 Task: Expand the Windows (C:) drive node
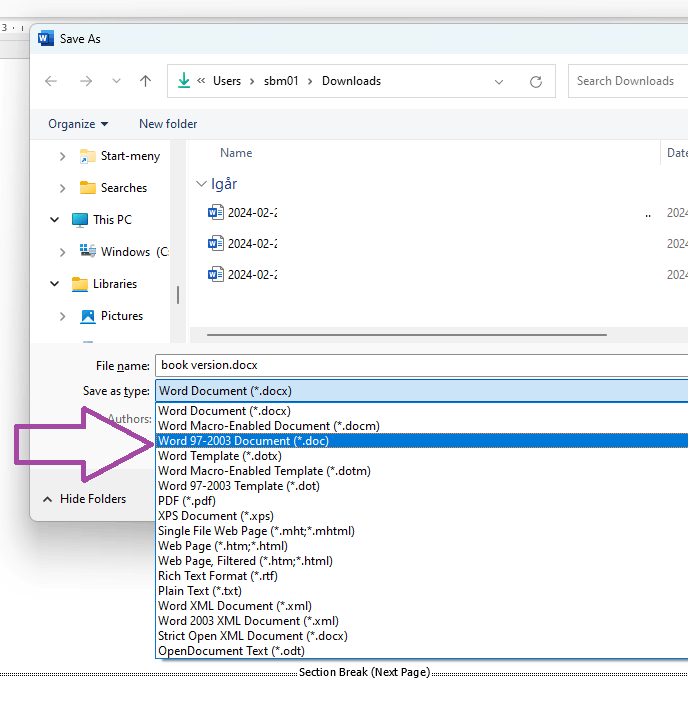62,252
